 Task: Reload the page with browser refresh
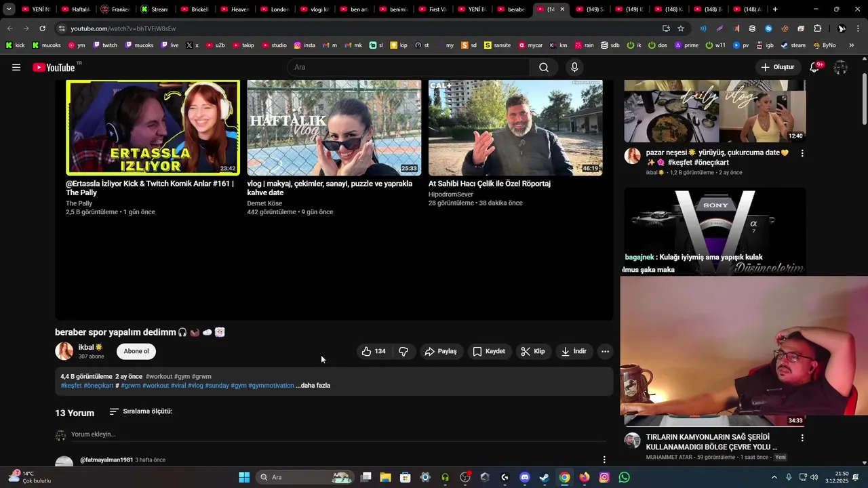(x=42, y=28)
